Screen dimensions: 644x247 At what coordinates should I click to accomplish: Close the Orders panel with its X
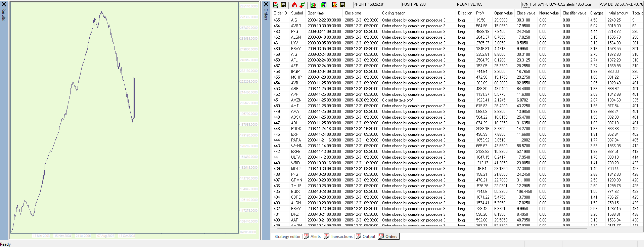point(266,4)
